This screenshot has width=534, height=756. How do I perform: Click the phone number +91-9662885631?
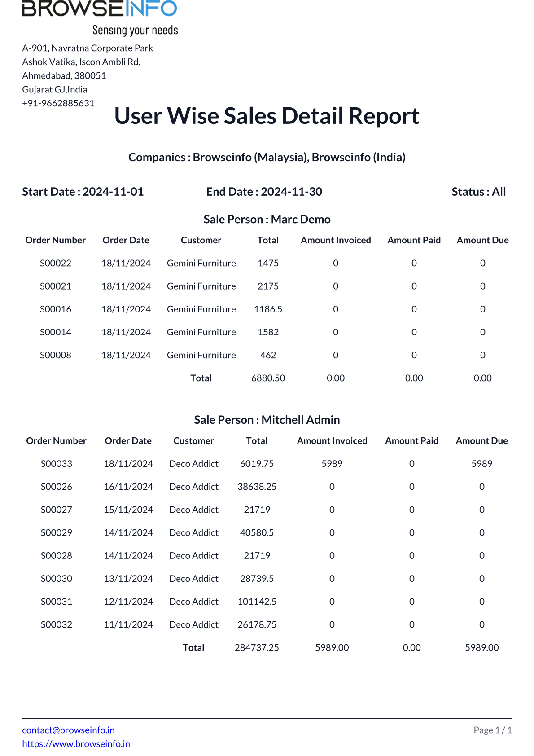tap(58, 103)
